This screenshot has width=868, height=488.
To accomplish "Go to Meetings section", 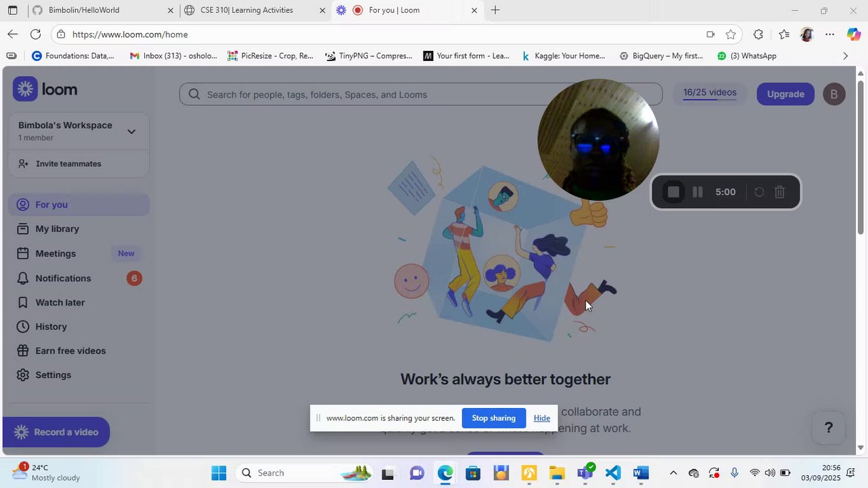I will click(x=79, y=253).
